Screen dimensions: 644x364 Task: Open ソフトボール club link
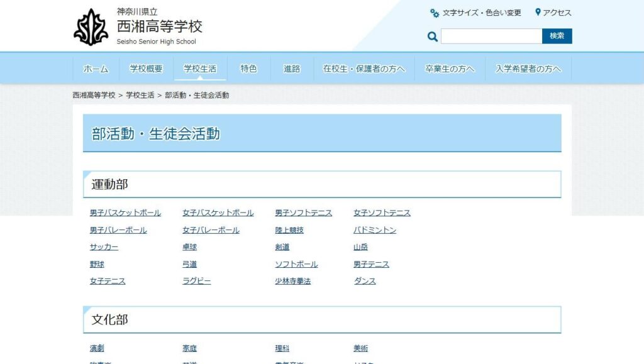297,264
